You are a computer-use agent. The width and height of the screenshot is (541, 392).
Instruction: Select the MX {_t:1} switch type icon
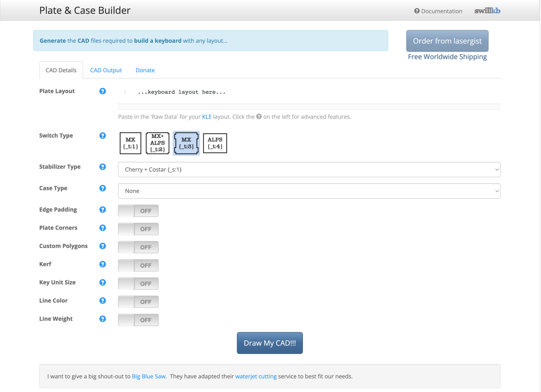click(130, 143)
